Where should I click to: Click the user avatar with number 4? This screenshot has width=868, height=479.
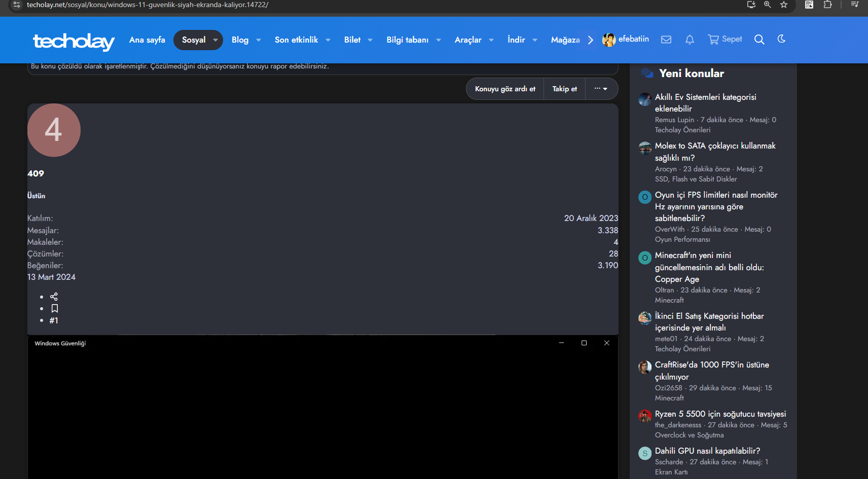(x=54, y=130)
